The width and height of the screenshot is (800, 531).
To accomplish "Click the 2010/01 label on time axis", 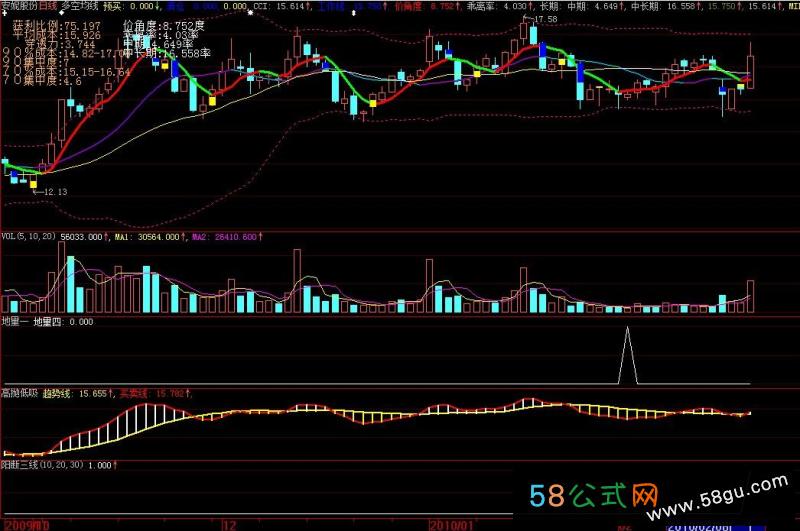I will tap(451, 525).
